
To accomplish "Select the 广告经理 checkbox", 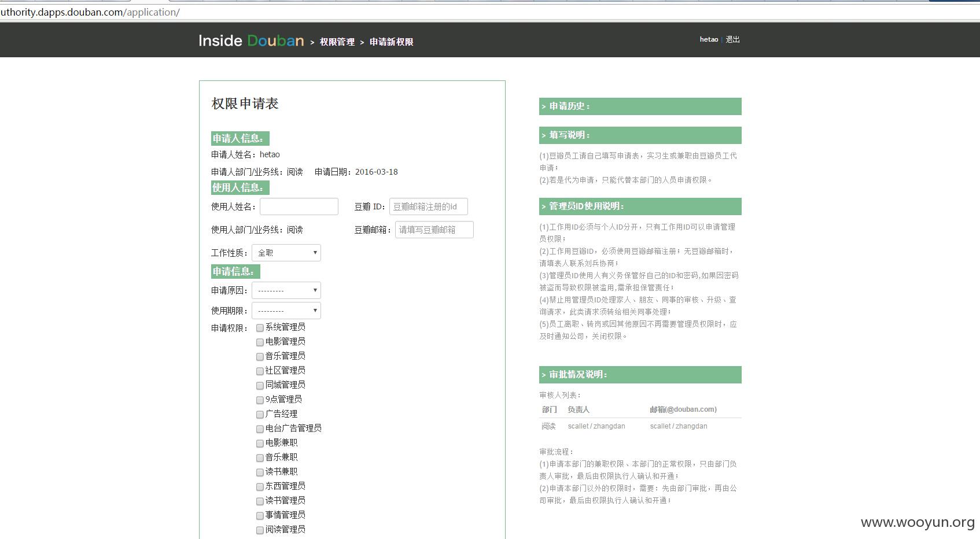I will (260, 415).
